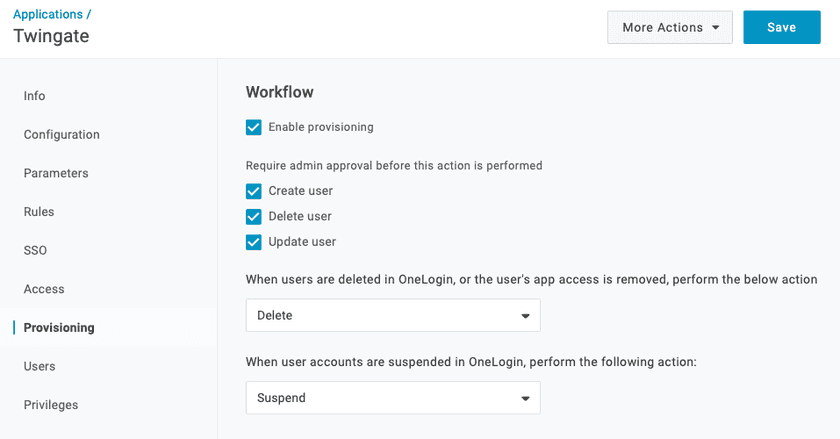Screen dimensions: 840x439
Task: Open the Delete action dropdown
Action: pos(393,315)
